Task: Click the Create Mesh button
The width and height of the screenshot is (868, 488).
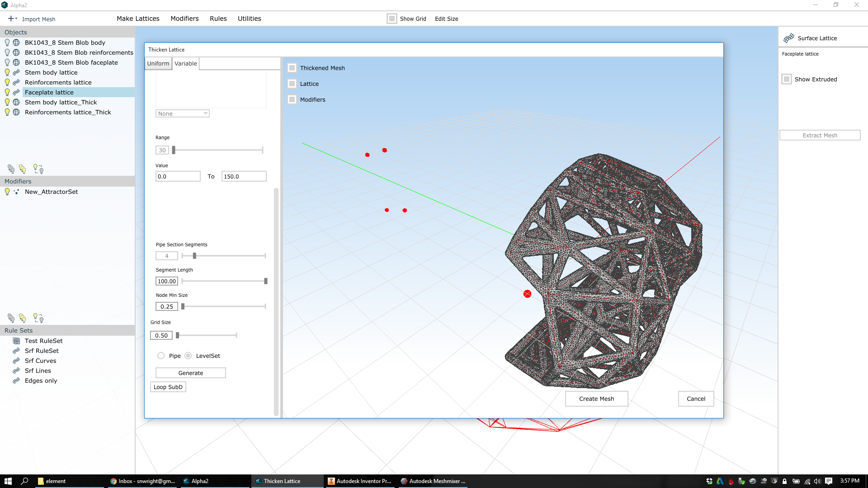Action: pos(596,399)
